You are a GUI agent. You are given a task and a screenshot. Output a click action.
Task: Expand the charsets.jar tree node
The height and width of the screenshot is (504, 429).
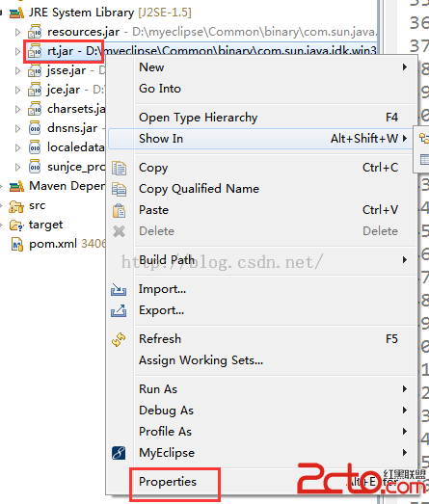[x=18, y=109]
